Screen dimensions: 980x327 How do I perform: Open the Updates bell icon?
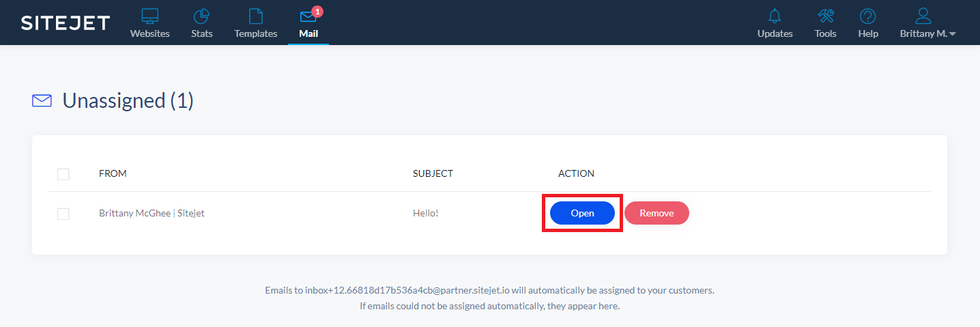pos(775,16)
